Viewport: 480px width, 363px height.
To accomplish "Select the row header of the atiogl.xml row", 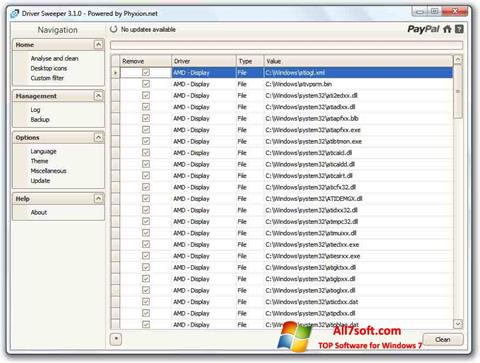I will tap(115, 72).
